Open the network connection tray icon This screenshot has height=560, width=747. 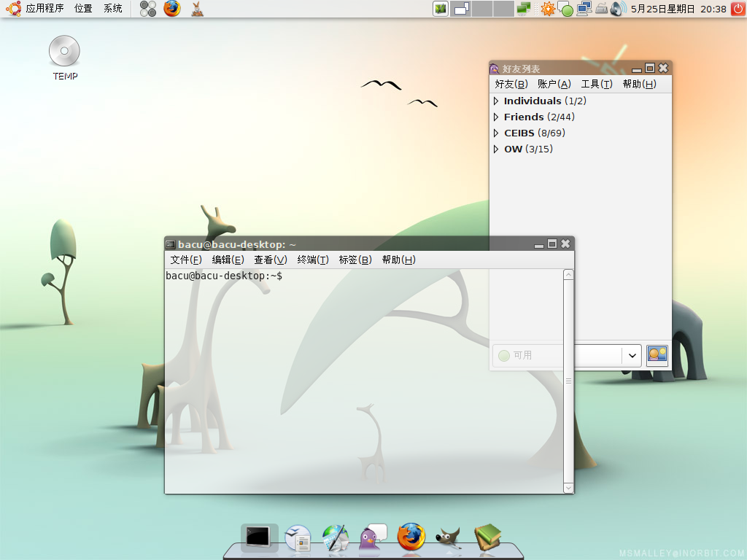(x=584, y=9)
